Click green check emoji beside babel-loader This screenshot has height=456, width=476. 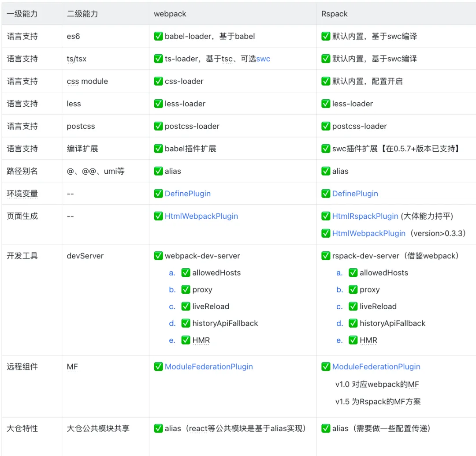[159, 36]
